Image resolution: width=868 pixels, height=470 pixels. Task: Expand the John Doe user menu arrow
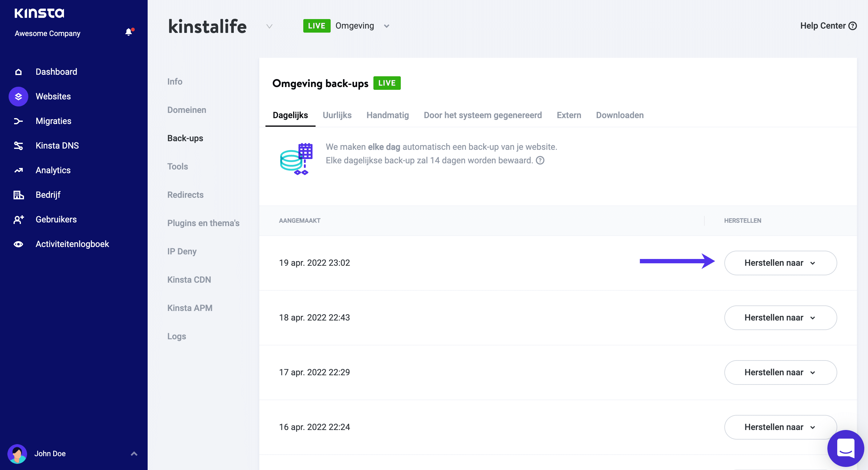point(134,453)
